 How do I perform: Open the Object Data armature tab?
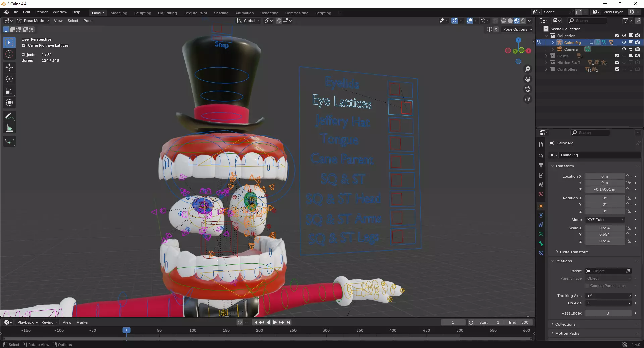pos(541,234)
